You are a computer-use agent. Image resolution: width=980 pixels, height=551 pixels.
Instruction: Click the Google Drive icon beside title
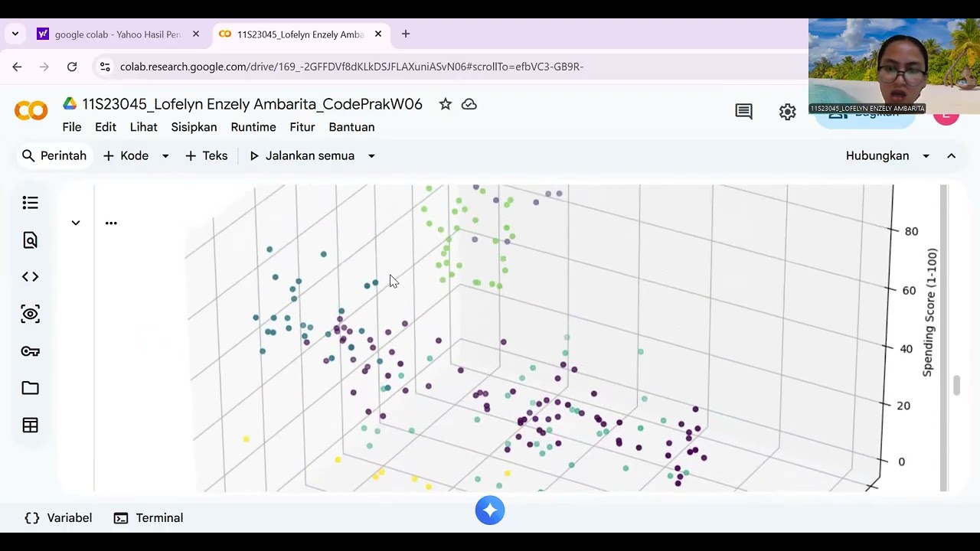pyautogui.click(x=70, y=104)
